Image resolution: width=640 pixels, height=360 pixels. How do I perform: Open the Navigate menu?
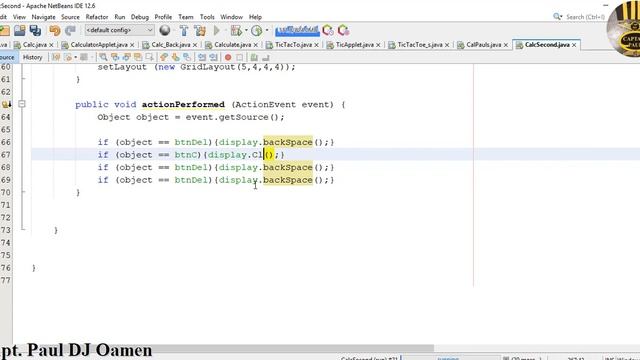click(x=43, y=17)
